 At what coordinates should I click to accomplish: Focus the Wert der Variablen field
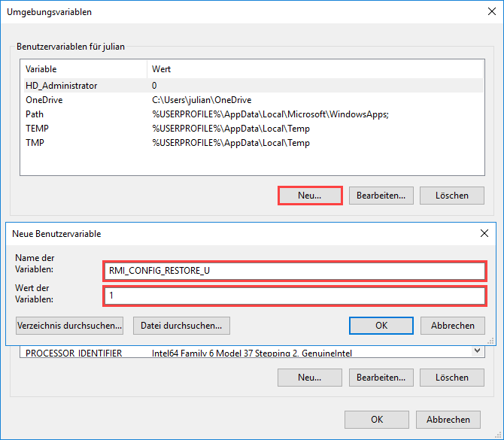point(295,296)
